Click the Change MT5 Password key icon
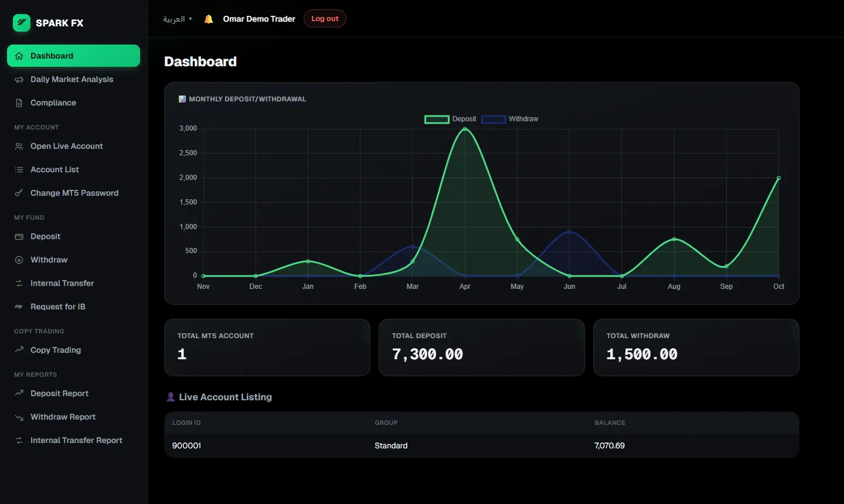Screen dimensions: 844x504 point(19,193)
